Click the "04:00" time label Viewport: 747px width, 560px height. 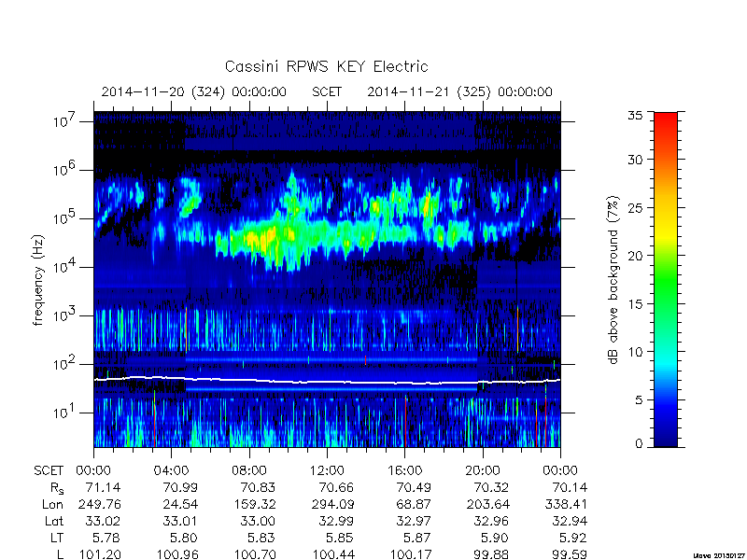click(x=172, y=471)
